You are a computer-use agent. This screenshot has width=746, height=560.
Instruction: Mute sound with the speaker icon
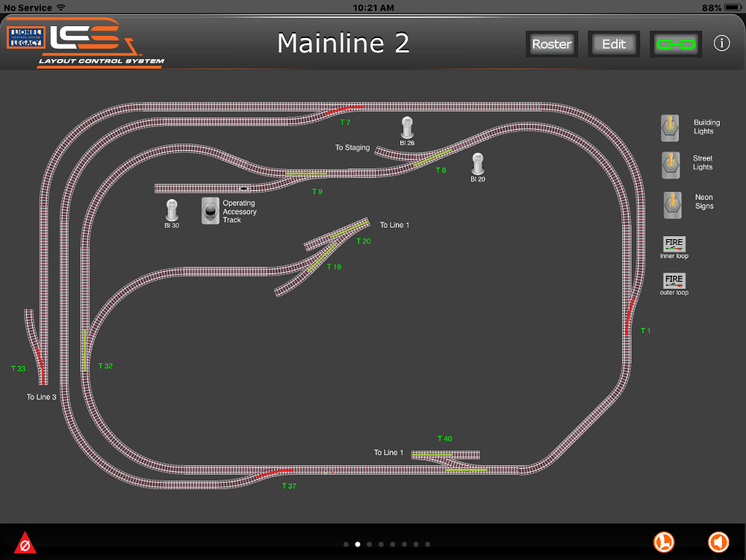[718, 542]
